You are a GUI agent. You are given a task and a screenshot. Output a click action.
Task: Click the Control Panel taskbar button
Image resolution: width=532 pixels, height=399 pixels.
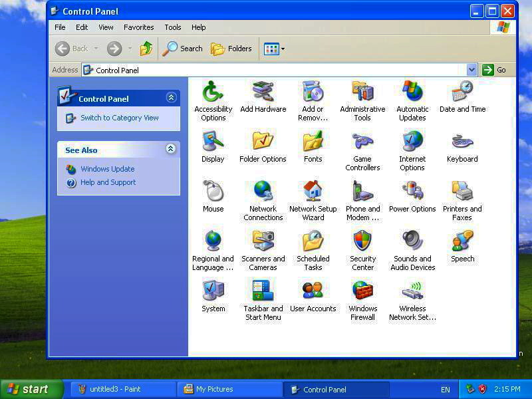tap(336, 389)
